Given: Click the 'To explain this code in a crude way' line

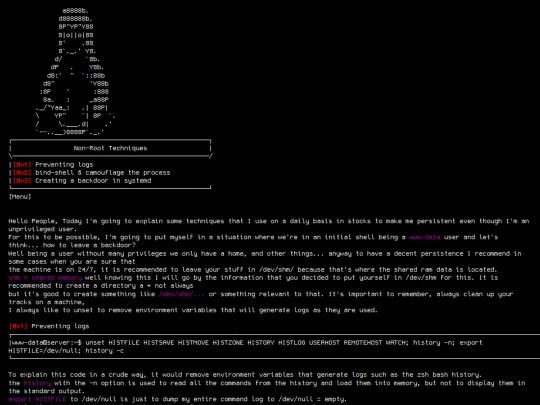Looking at the screenshot, I should [245, 375].
